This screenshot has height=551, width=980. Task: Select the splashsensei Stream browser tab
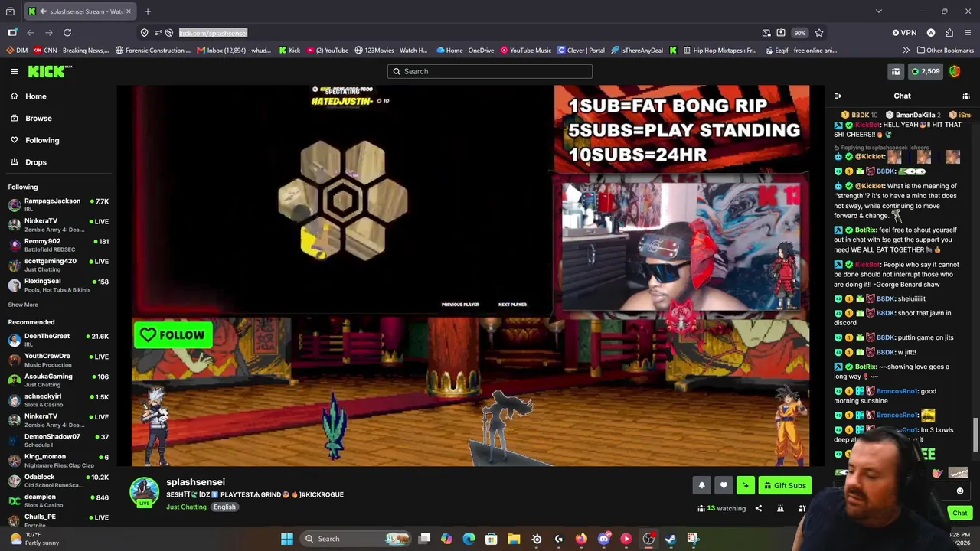point(80,11)
